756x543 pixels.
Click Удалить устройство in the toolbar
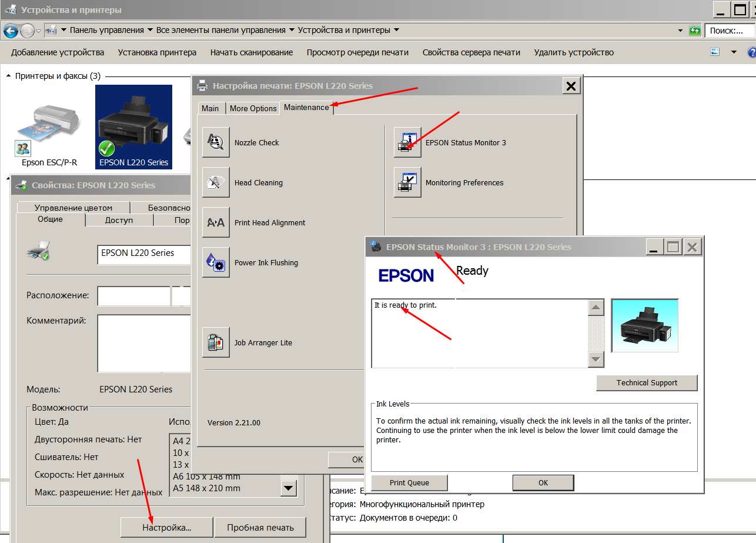pyautogui.click(x=574, y=52)
